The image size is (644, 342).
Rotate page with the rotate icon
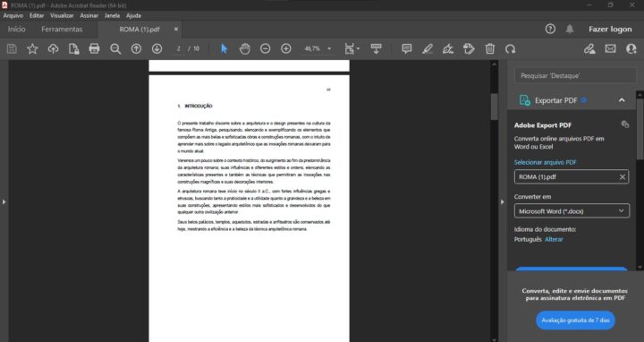(x=511, y=49)
